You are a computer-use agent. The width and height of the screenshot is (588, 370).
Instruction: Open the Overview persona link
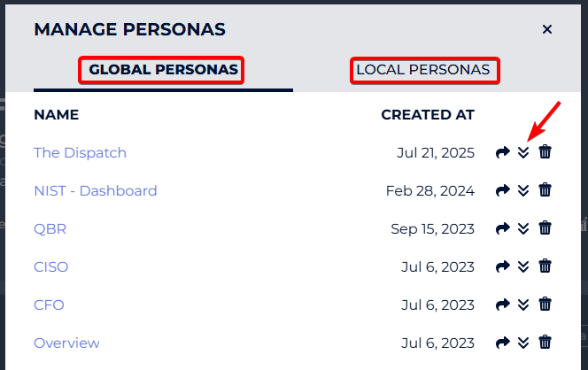(66, 343)
